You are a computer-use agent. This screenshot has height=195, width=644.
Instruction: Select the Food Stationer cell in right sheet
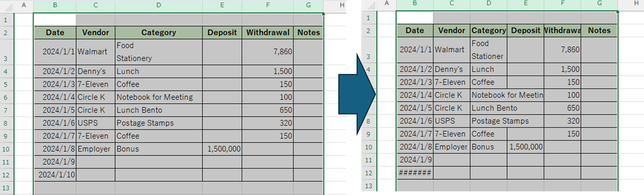click(x=489, y=50)
